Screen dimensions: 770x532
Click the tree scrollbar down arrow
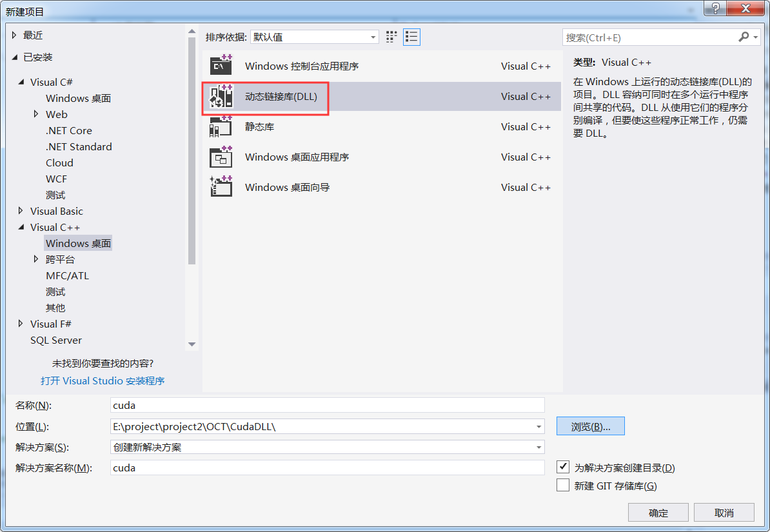click(x=192, y=344)
